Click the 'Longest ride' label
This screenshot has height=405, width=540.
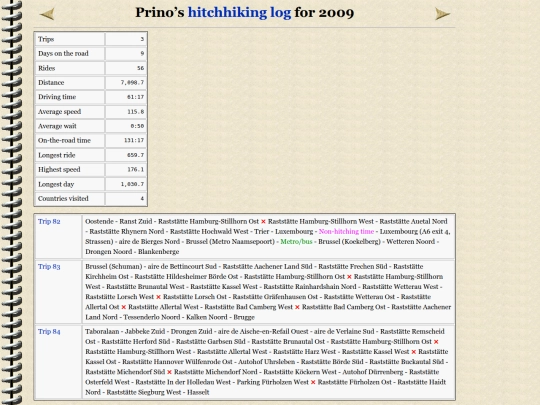click(56, 155)
